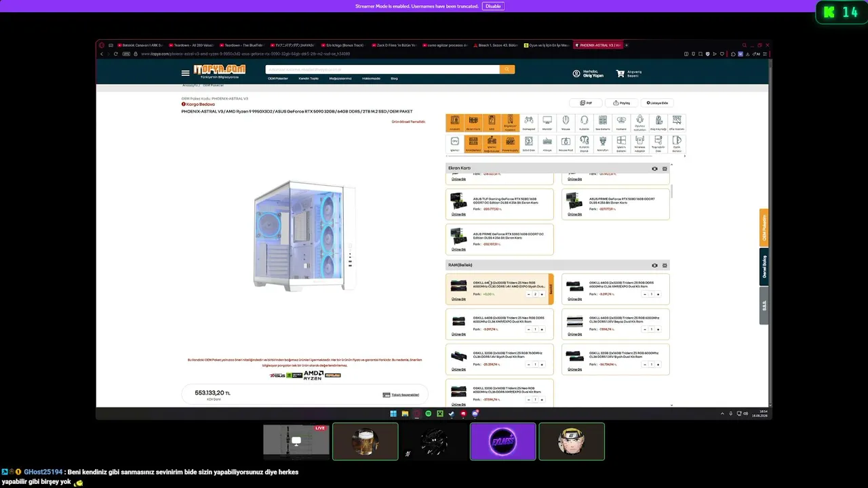Disable Streamer Mode via the Disable button

pos(493,6)
